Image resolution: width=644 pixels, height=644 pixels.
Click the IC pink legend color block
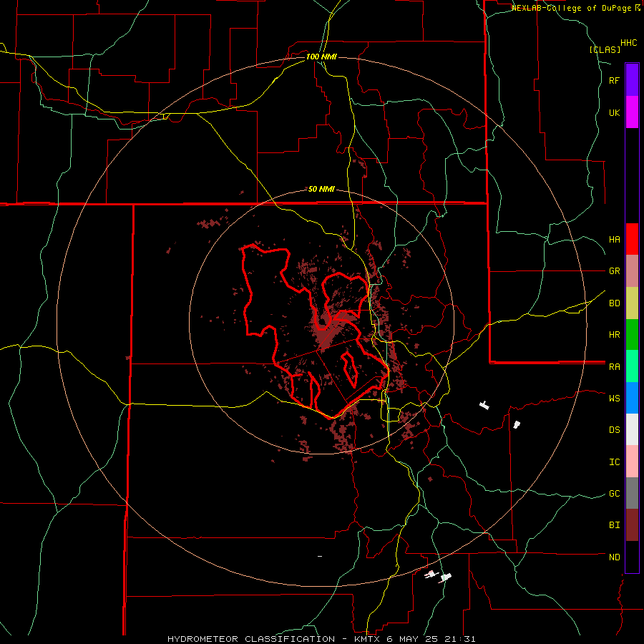tap(632, 462)
